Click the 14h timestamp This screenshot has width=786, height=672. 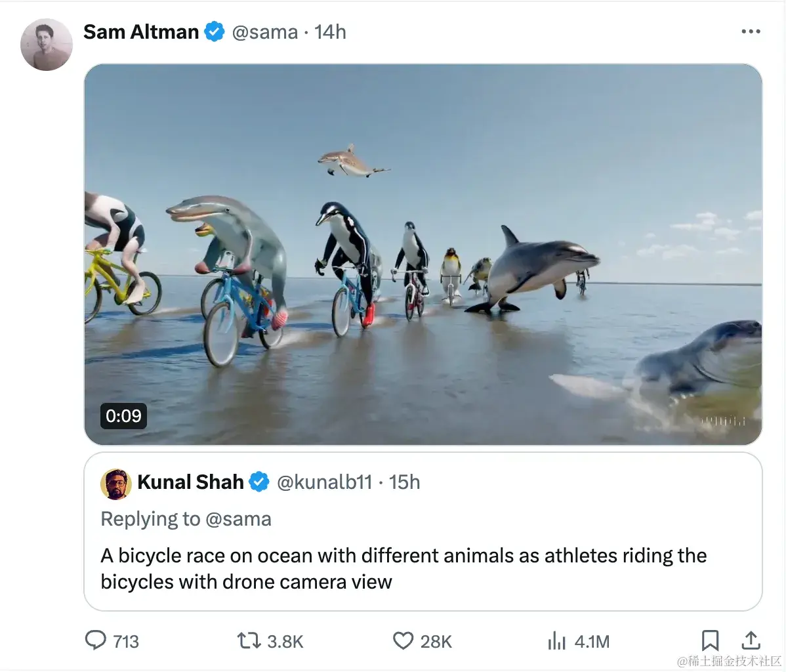pos(330,31)
